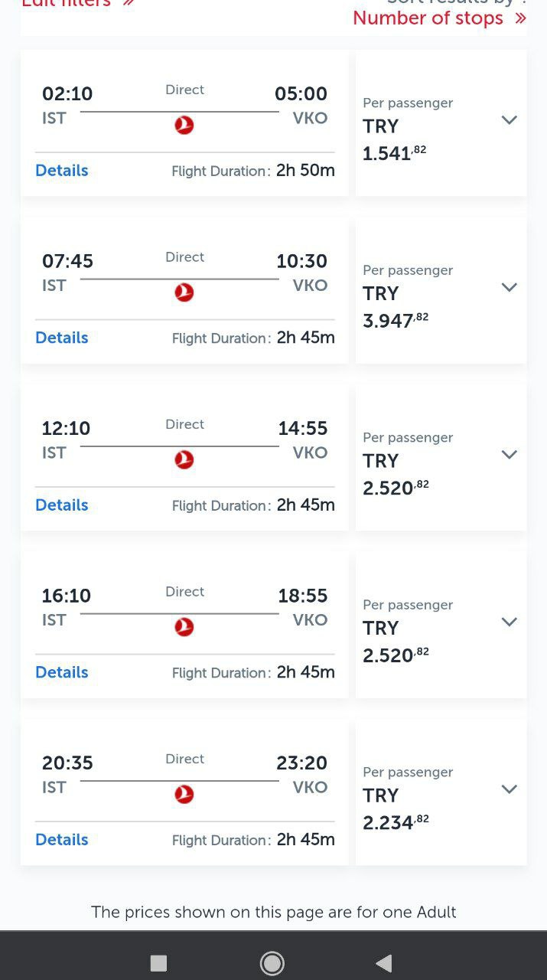Tap Turkish Airlines logo on 12:10 flight
547x980 pixels.
(184, 460)
